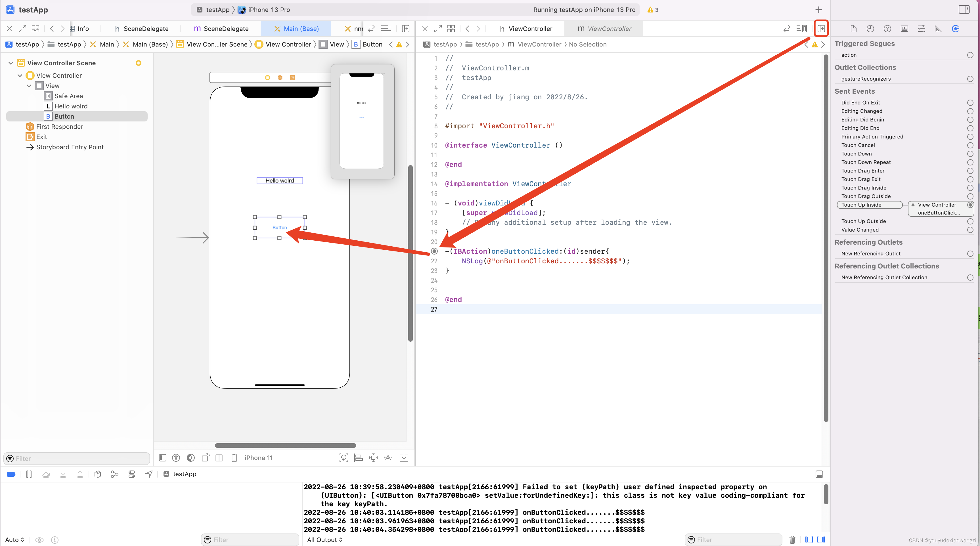Toggle breakpoints activation in debug bar

coord(11,474)
